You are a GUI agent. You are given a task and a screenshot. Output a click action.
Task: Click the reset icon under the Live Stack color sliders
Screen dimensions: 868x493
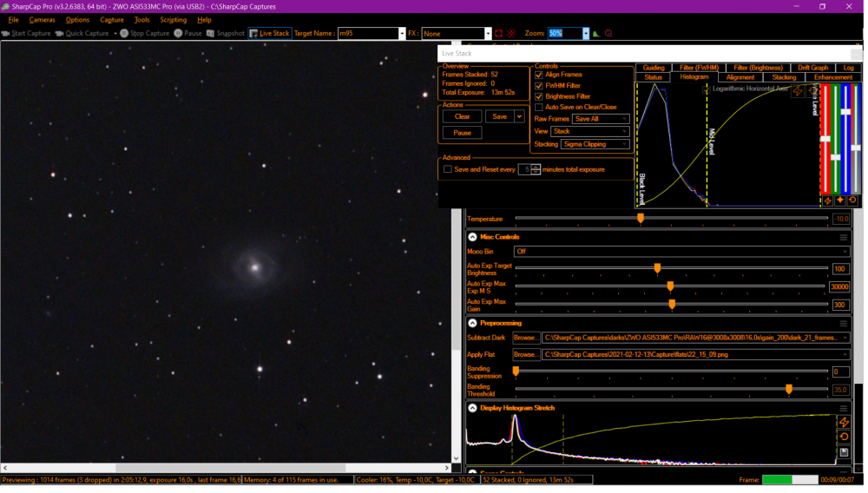[852, 200]
